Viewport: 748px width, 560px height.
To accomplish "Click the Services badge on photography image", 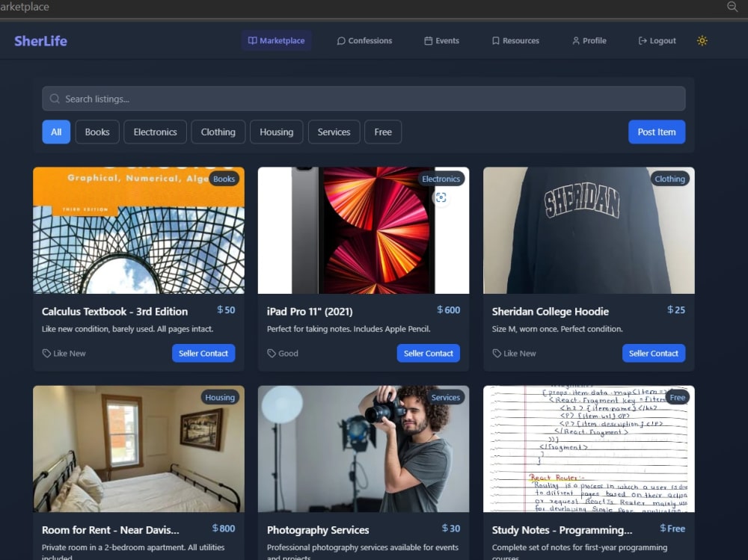I will [446, 397].
